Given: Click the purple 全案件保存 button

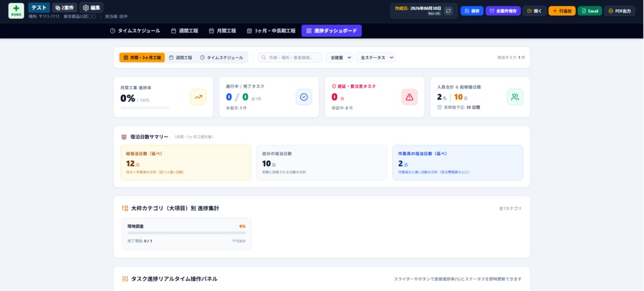Looking at the screenshot, I should [x=503, y=11].
